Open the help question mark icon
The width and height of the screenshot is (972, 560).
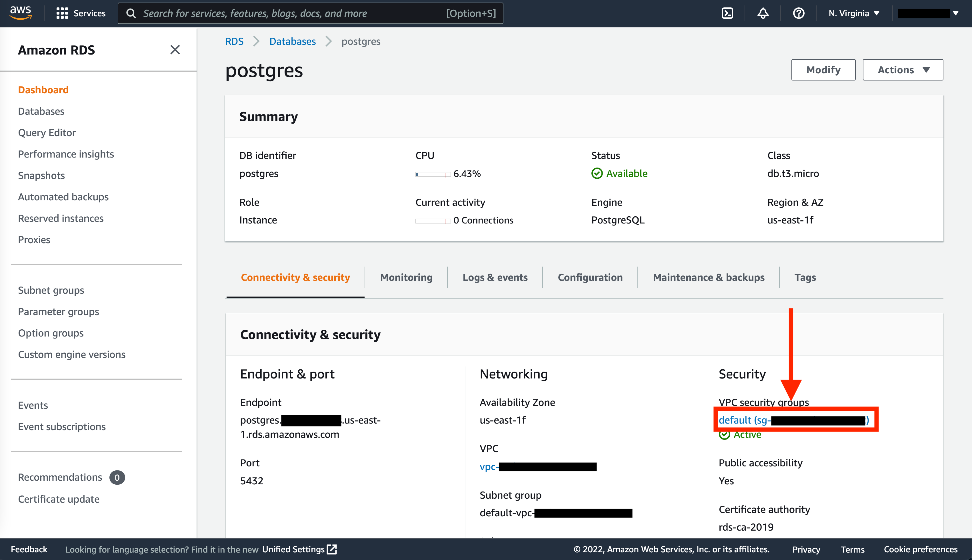pos(798,13)
